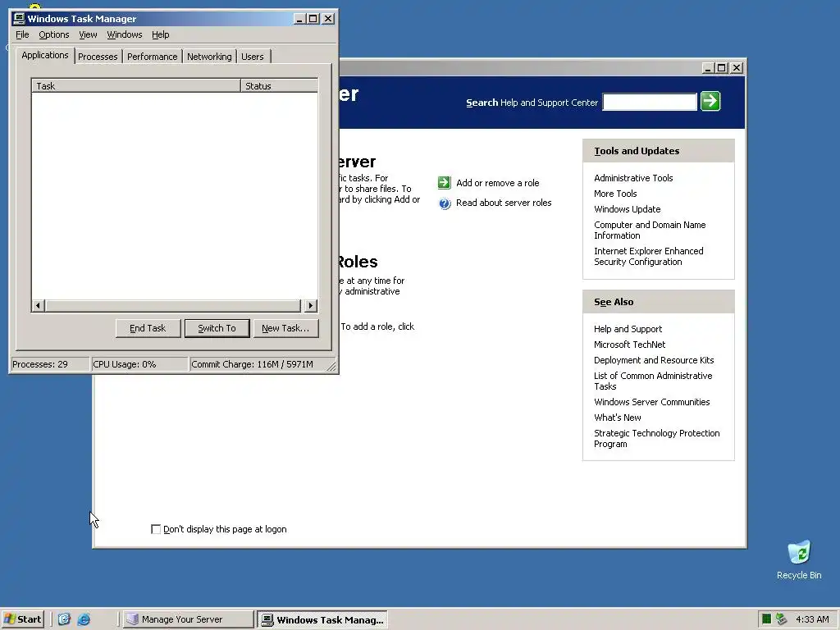
Task: Sort by the Status column header
Action: click(x=279, y=85)
